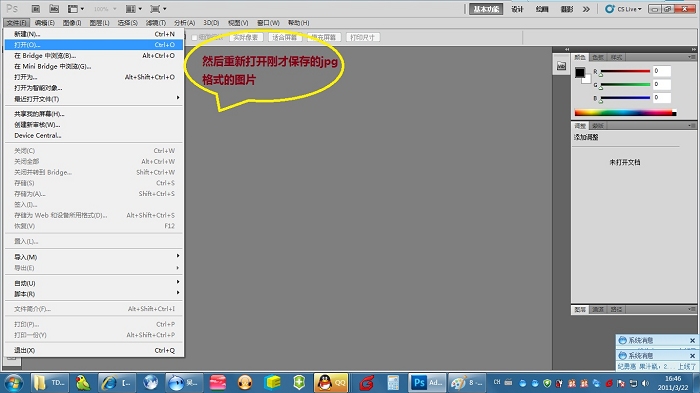Screen dimensions: 700x393
Task: Switch to the 样式 Styles tab
Action: click(617, 57)
